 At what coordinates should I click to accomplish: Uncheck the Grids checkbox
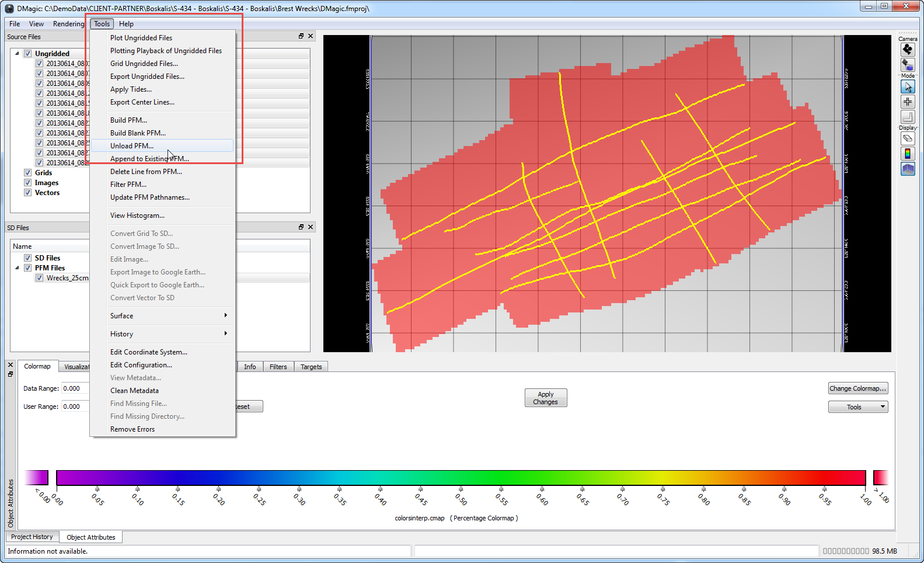coord(27,173)
